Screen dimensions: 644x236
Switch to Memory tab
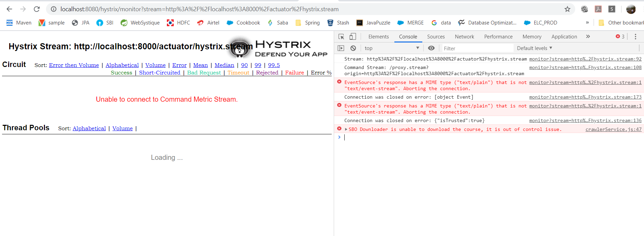click(x=532, y=37)
